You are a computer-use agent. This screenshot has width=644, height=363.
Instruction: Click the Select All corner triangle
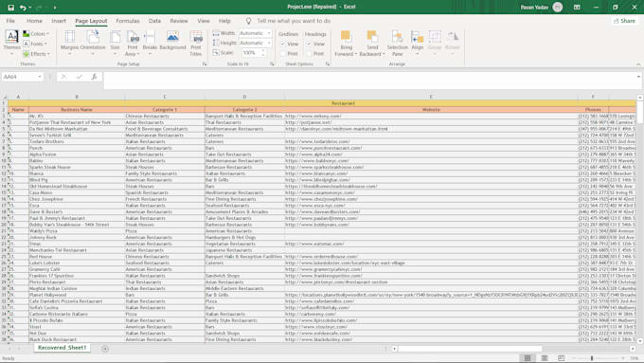[5, 97]
